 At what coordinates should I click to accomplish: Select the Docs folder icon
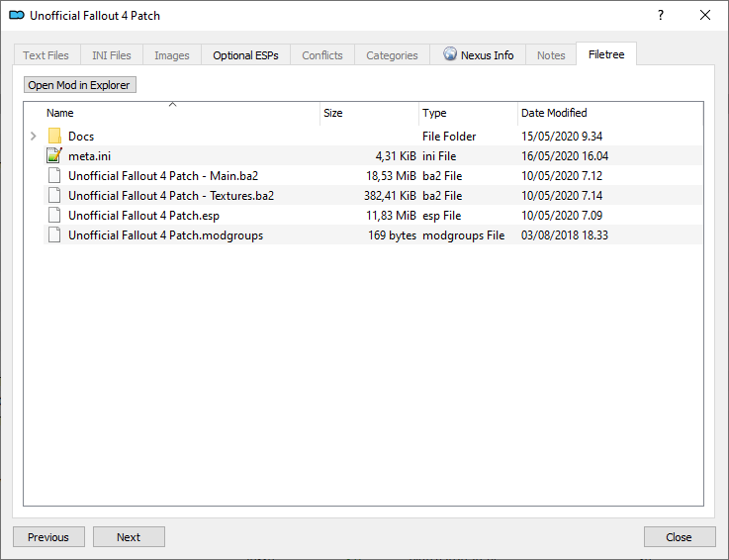pyautogui.click(x=54, y=136)
